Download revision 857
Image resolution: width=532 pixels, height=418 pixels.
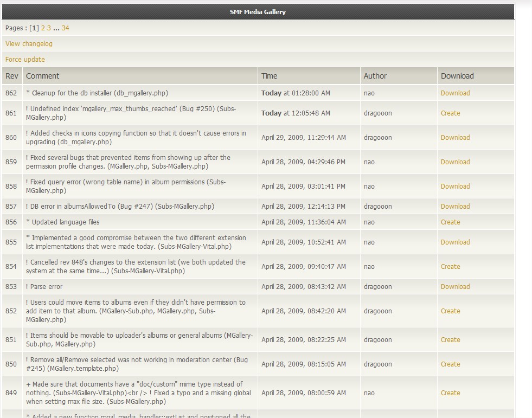[x=456, y=206]
